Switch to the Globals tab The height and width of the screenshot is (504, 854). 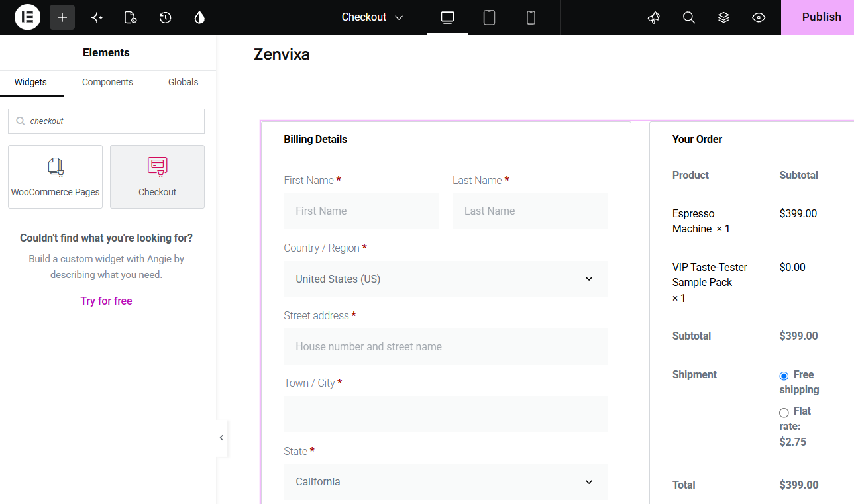(184, 83)
